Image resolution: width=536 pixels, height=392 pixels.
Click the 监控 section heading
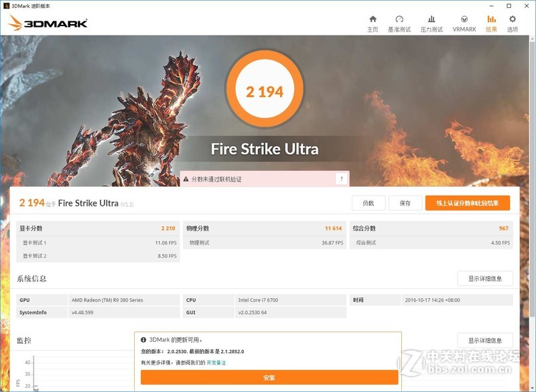pos(24,340)
